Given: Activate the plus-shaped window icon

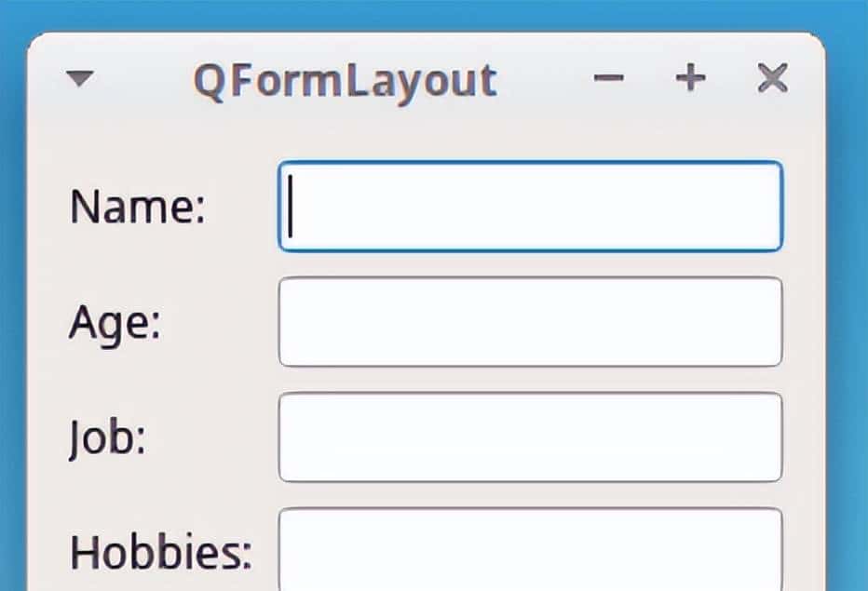Looking at the screenshot, I should point(690,79).
